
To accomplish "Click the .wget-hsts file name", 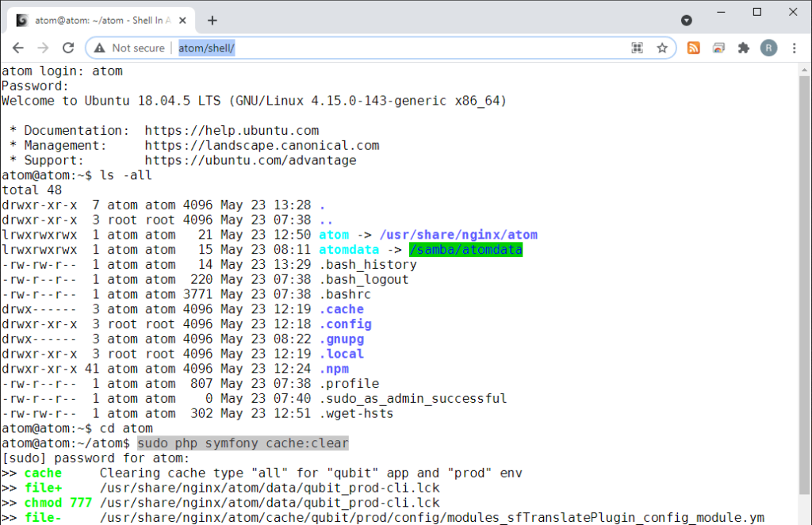I will (356, 414).
